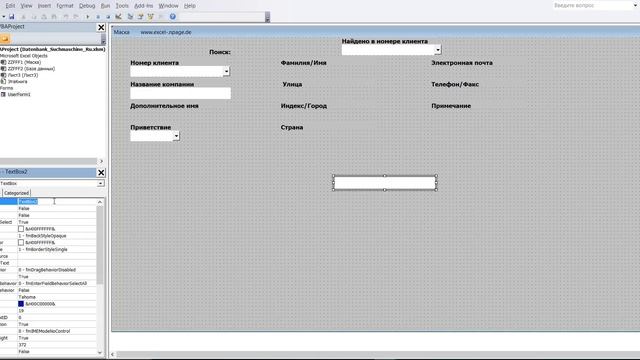Open the dropdown arrow left of Save icon
This screenshot has height=360, width=640.
point(4,17)
